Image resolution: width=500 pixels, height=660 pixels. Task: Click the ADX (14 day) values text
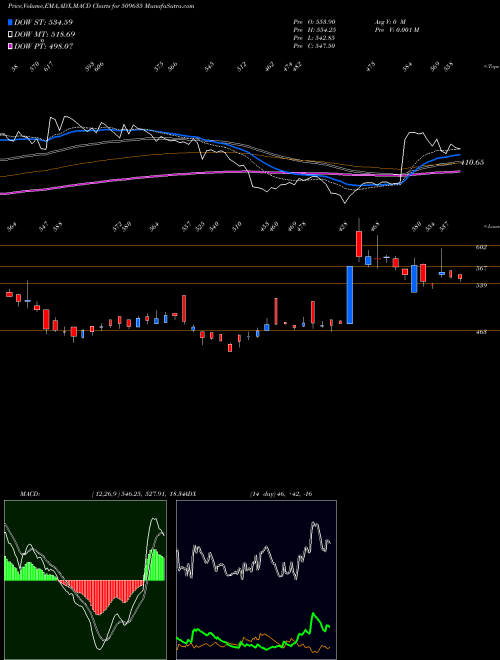(x=281, y=494)
